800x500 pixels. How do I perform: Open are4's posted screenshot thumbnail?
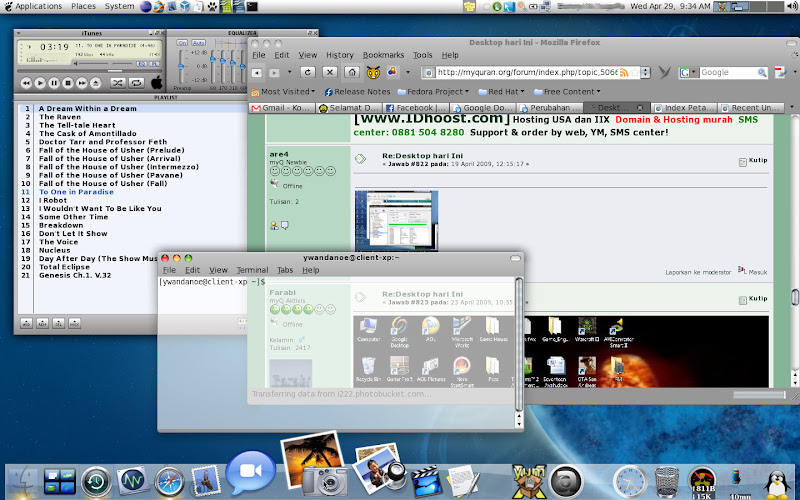396,220
